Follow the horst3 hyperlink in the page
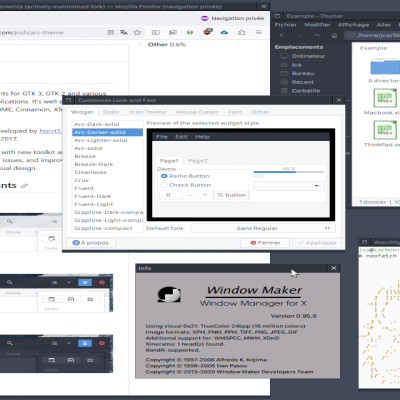This screenshot has height=400, width=400. 50,131
